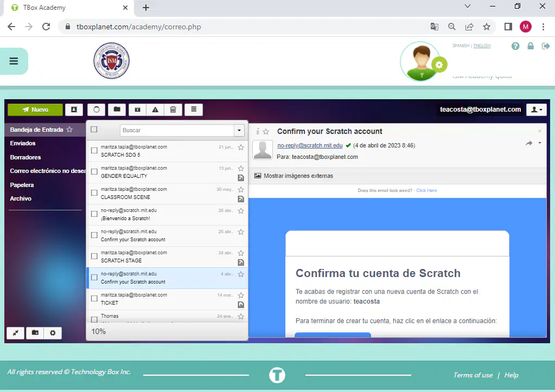Log out using the exit arrow icon
Image resolution: width=555 pixels, height=392 pixels.
pos(545,46)
